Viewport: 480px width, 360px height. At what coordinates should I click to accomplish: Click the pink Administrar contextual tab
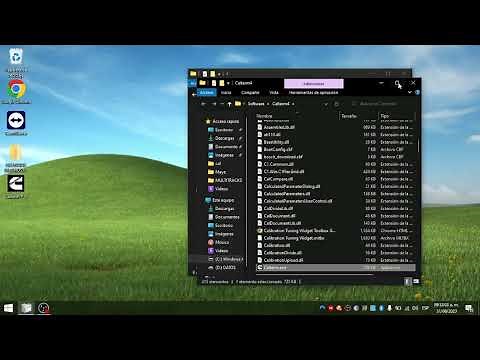tap(314, 84)
